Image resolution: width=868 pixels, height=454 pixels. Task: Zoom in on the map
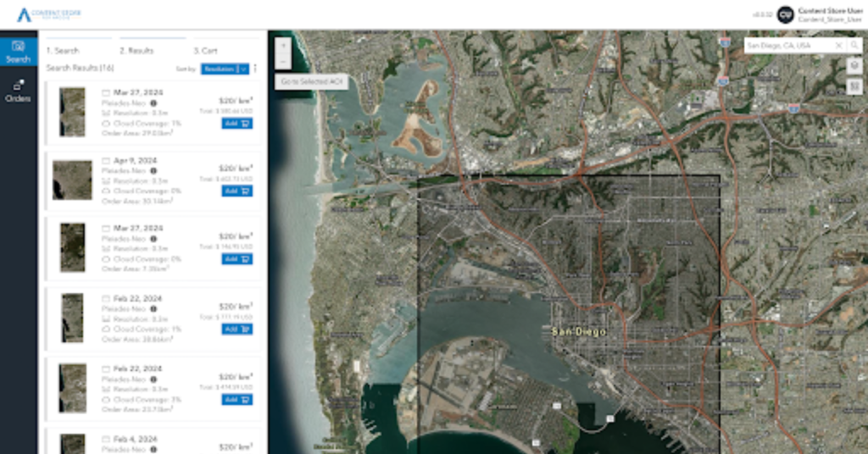tap(282, 44)
